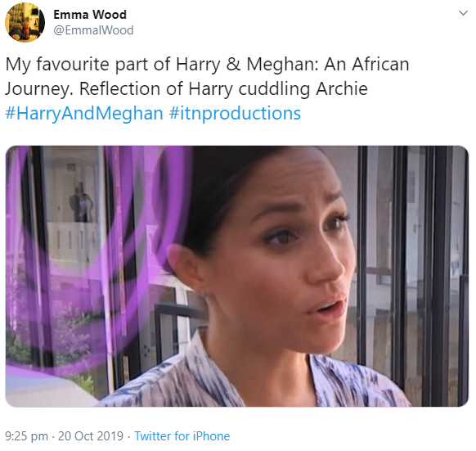
Task: Click the reflected figure in the window glass
Action: 80,202
